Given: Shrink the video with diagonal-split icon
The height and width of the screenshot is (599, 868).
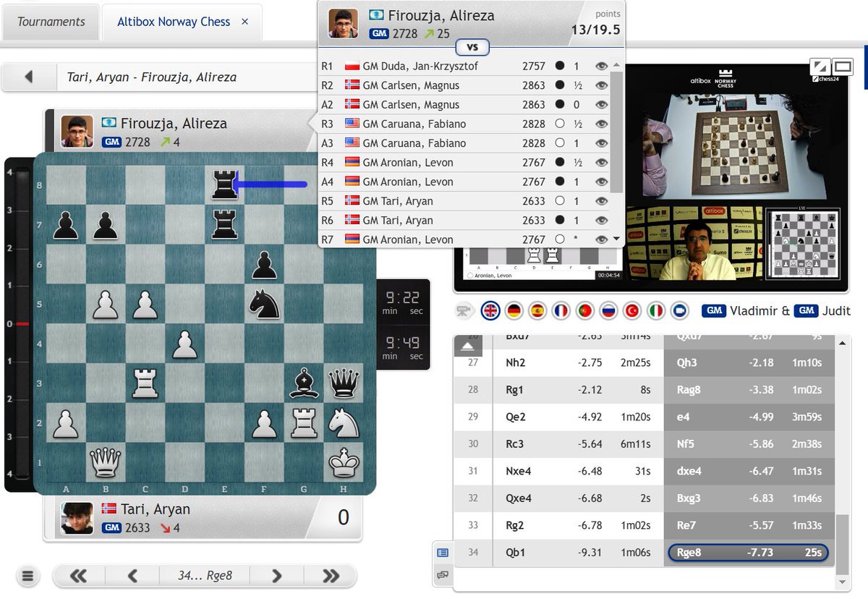Looking at the screenshot, I should 820,67.
